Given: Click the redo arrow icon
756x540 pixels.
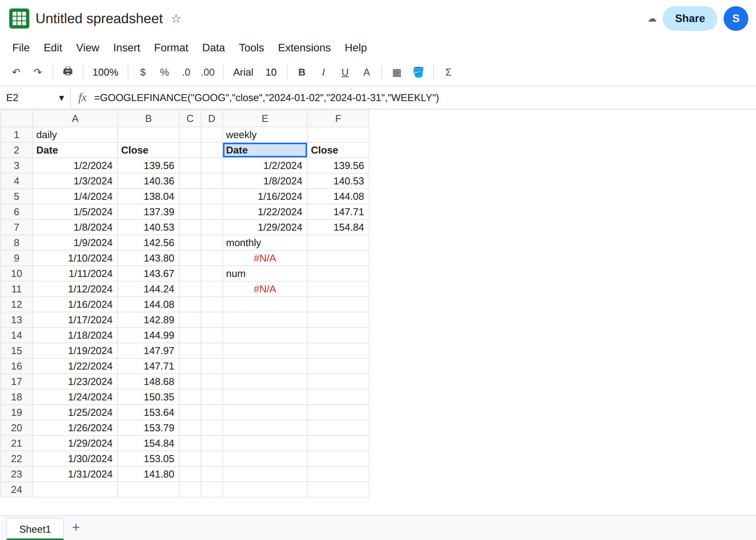Looking at the screenshot, I should [x=38, y=72].
